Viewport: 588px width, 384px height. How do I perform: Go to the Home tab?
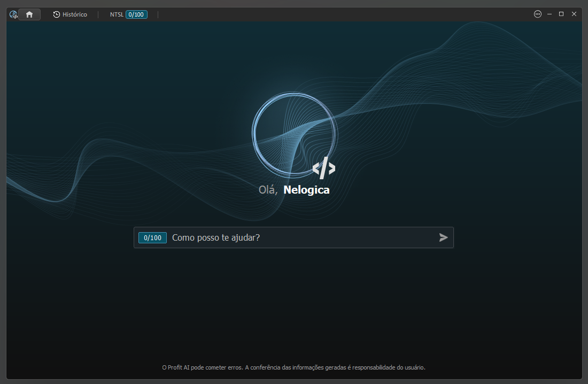(x=29, y=14)
